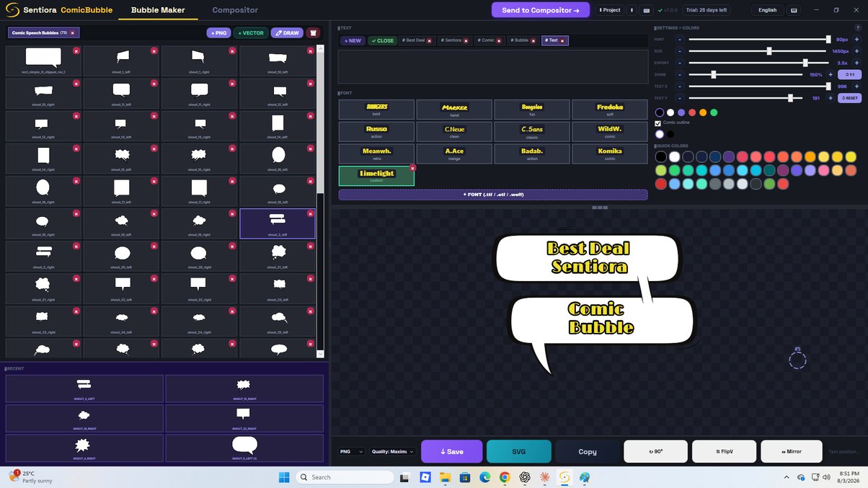The image size is (868, 488).
Task: Select the SHOUT_15_RIGHT recent bubble
Action: (x=244, y=389)
